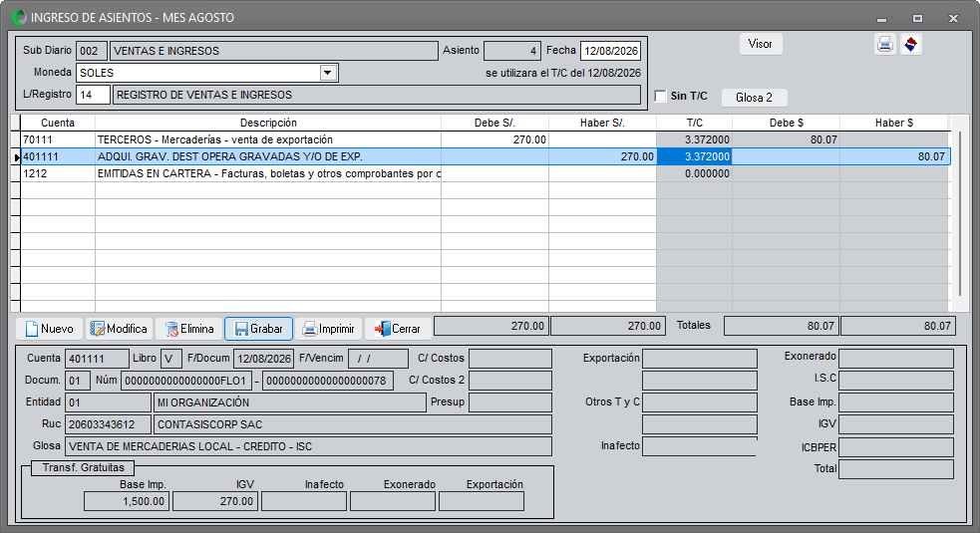Click the Haber $ column header
Image resolution: width=980 pixels, height=533 pixels.
click(x=893, y=123)
